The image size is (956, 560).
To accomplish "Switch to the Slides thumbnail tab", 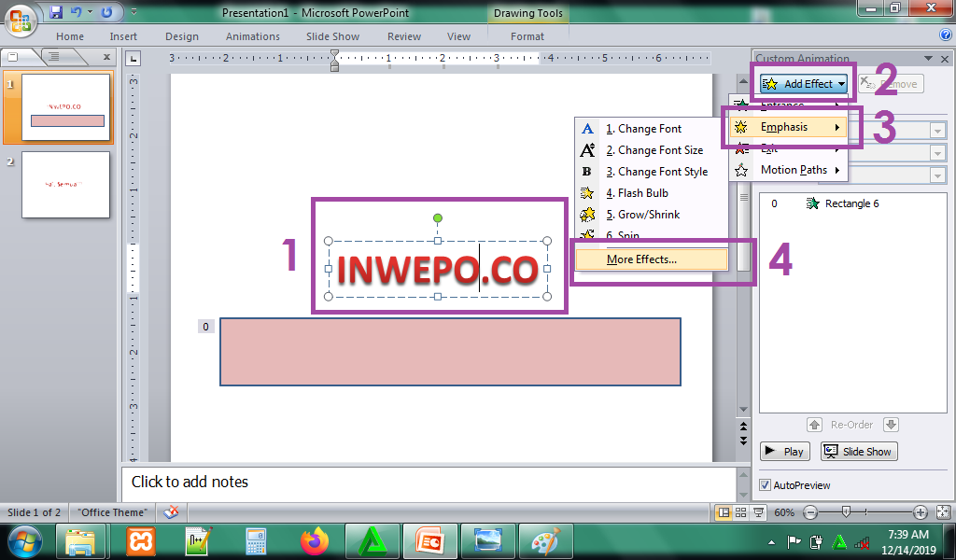I will 14,57.
